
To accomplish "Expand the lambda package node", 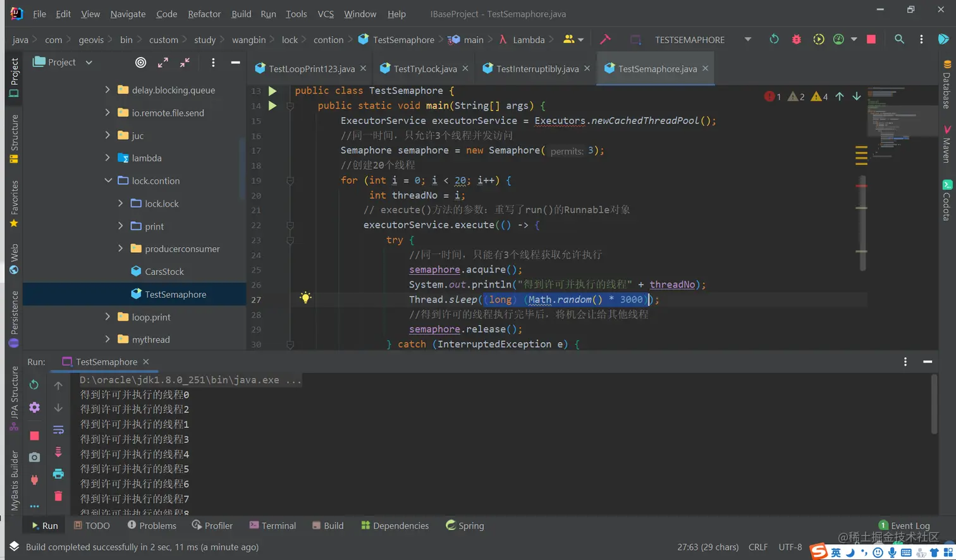I will (107, 158).
